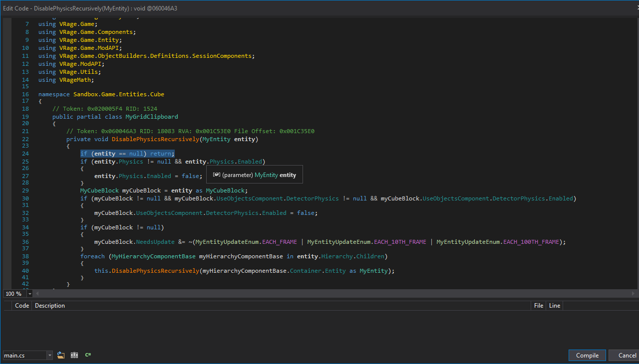Image resolution: width=639 pixels, height=364 pixels.
Task: Click the 'using VRageMath;' line
Action: [x=66, y=80]
